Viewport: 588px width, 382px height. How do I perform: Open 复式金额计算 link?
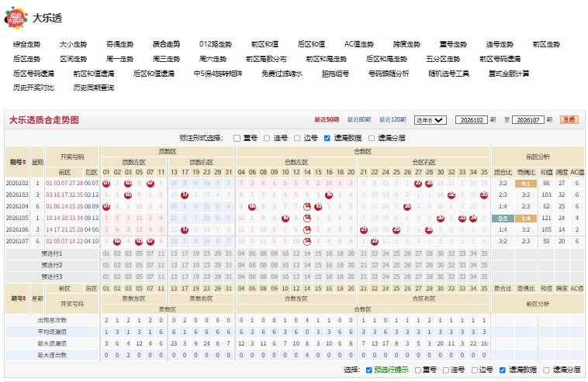click(509, 74)
